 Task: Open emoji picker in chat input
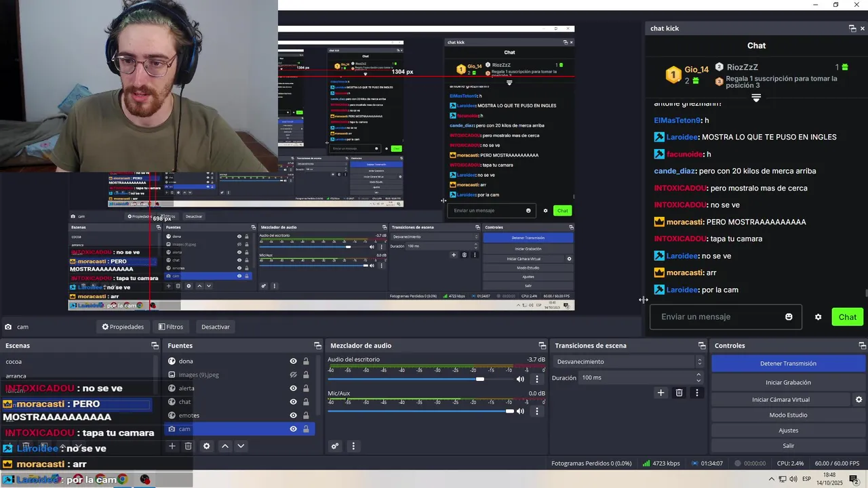tap(789, 317)
